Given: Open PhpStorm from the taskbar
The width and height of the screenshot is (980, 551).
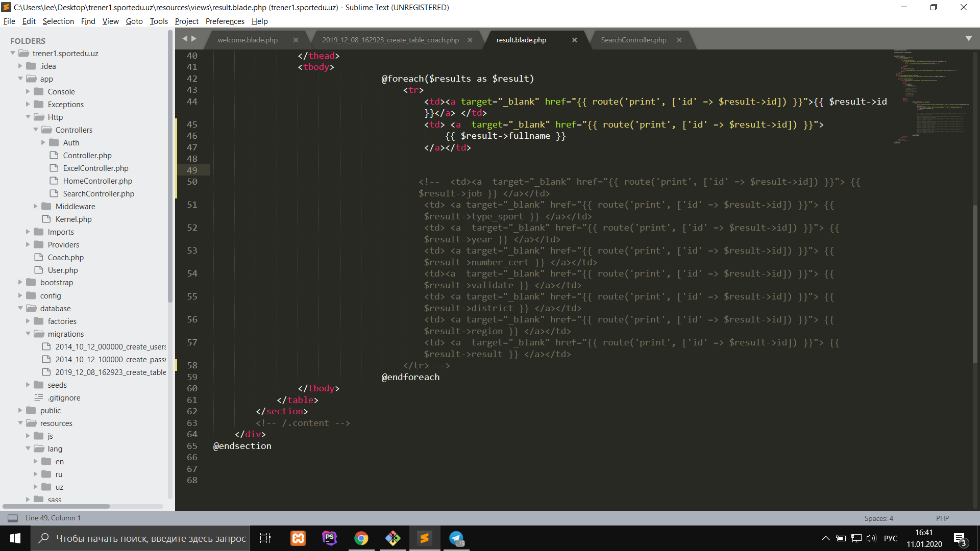Looking at the screenshot, I should point(330,538).
